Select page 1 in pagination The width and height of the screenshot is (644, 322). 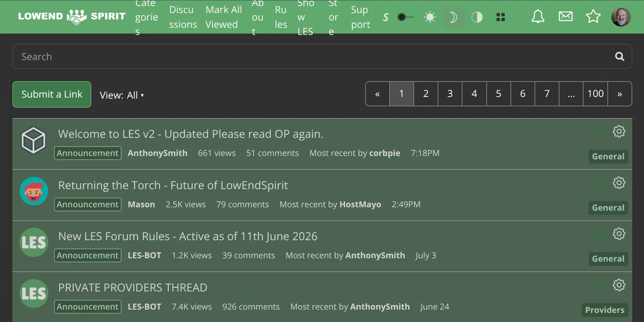402,94
